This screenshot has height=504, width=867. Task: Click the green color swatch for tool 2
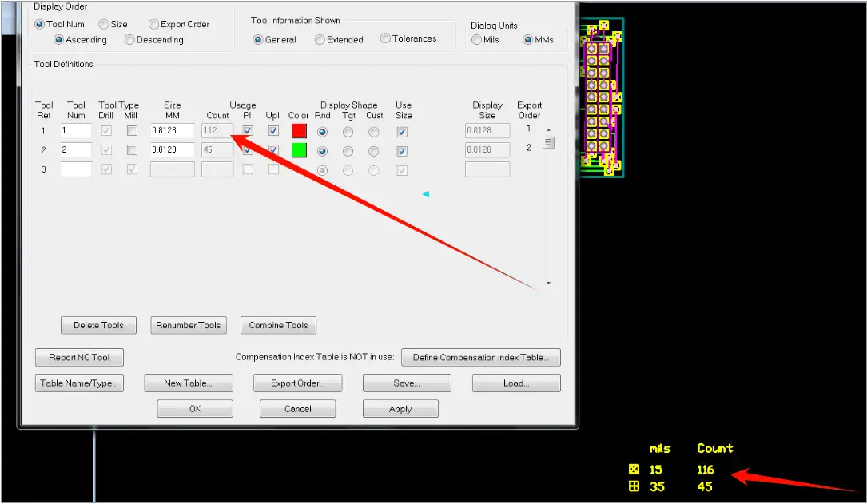pos(300,149)
